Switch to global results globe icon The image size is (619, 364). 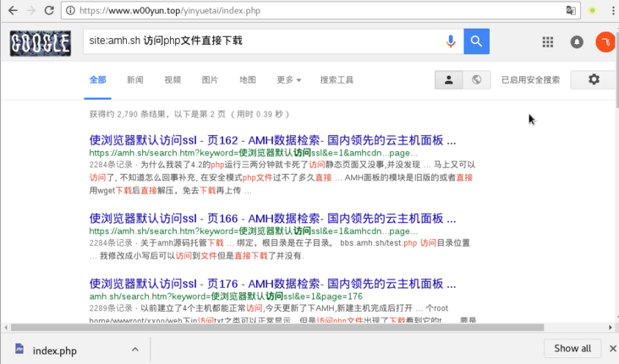(x=477, y=79)
